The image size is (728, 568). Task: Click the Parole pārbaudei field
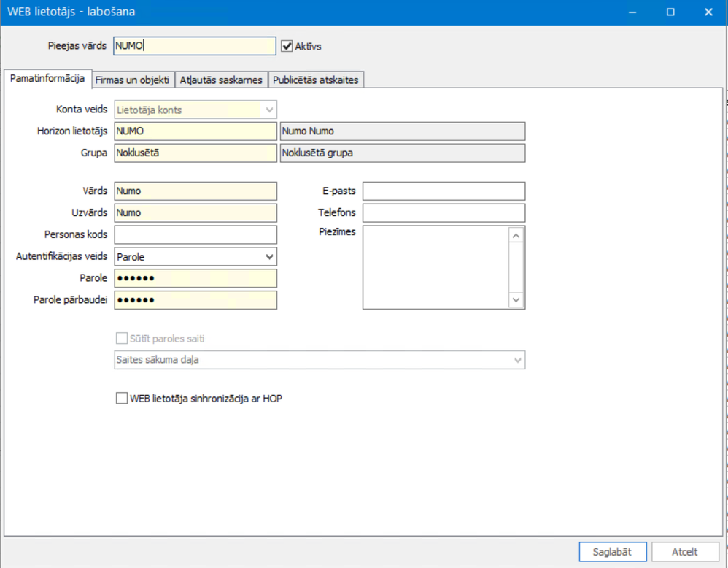pyautogui.click(x=195, y=300)
